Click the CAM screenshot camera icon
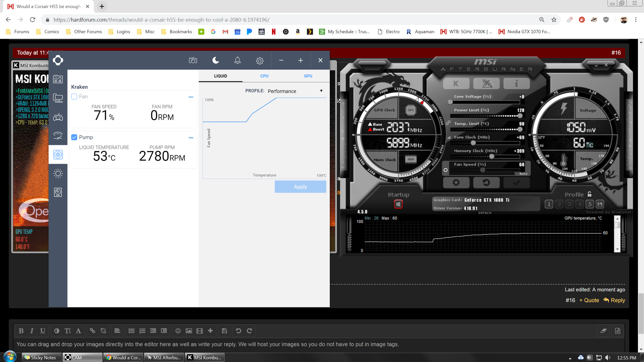644x362 pixels. point(193,60)
